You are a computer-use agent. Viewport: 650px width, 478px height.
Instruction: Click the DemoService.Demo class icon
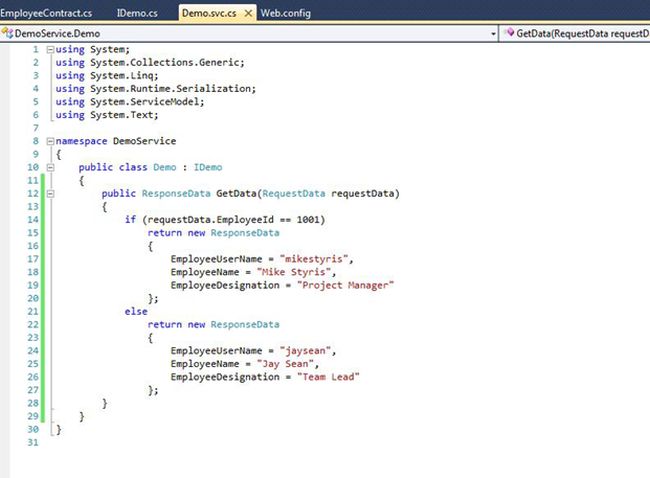click(x=7, y=33)
